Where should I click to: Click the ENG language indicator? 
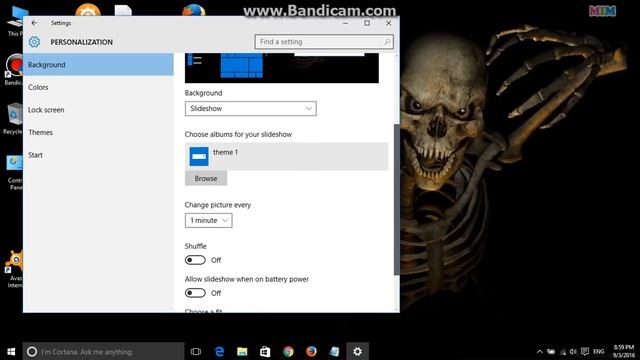599,351
